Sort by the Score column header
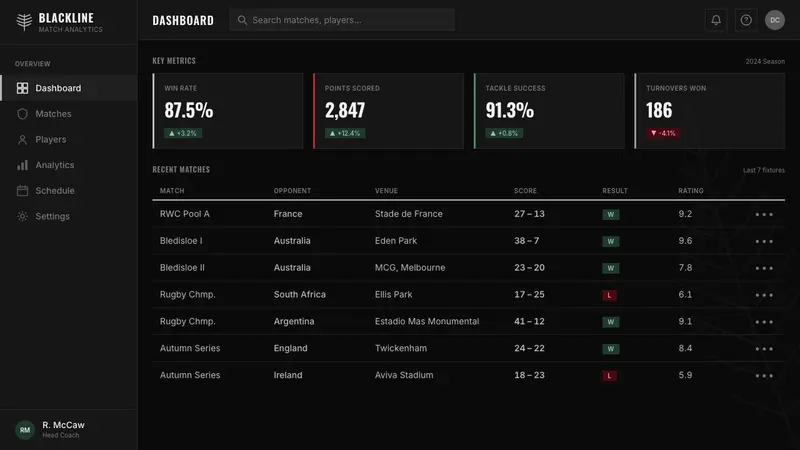The width and height of the screenshot is (800, 450). [526, 191]
